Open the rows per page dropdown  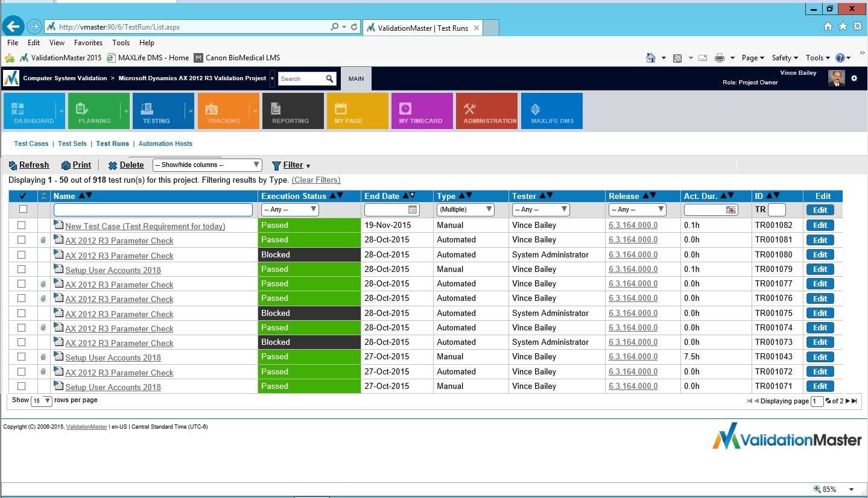pos(42,400)
